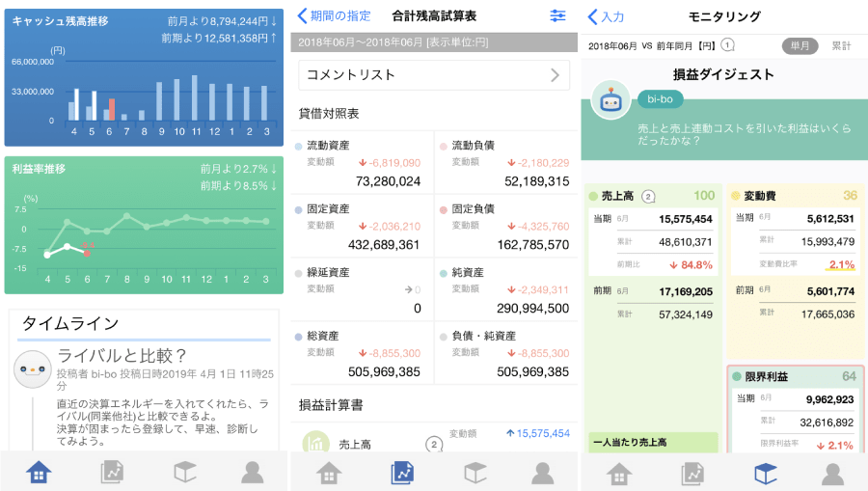Open the 利益率推移 chart card

click(x=144, y=225)
